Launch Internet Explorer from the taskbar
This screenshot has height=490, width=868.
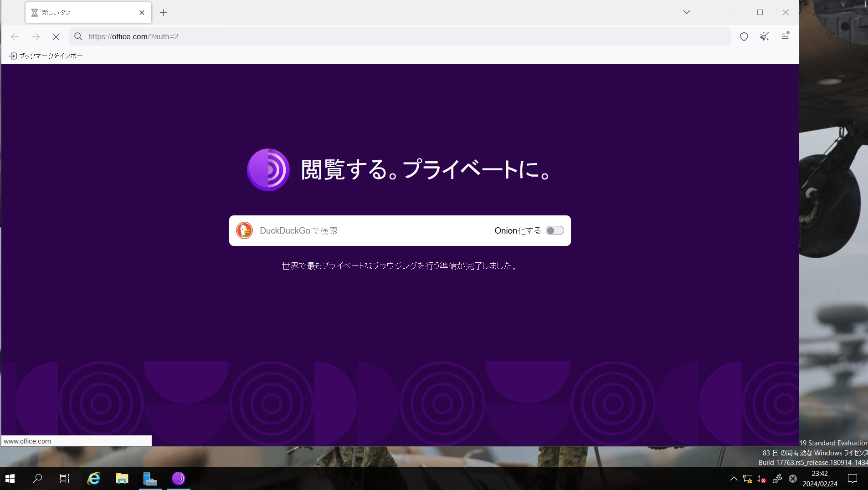(93, 479)
